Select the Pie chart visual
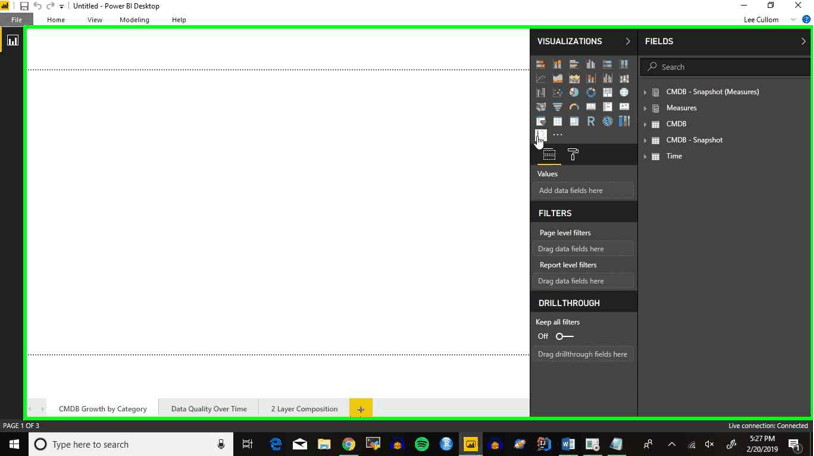The width and height of the screenshot is (814, 456). tap(574, 92)
